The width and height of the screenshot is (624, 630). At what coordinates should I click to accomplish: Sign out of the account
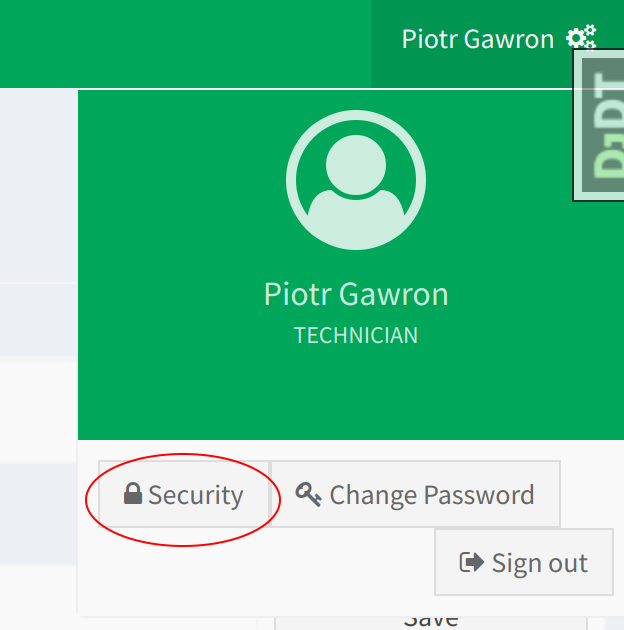click(524, 563)
